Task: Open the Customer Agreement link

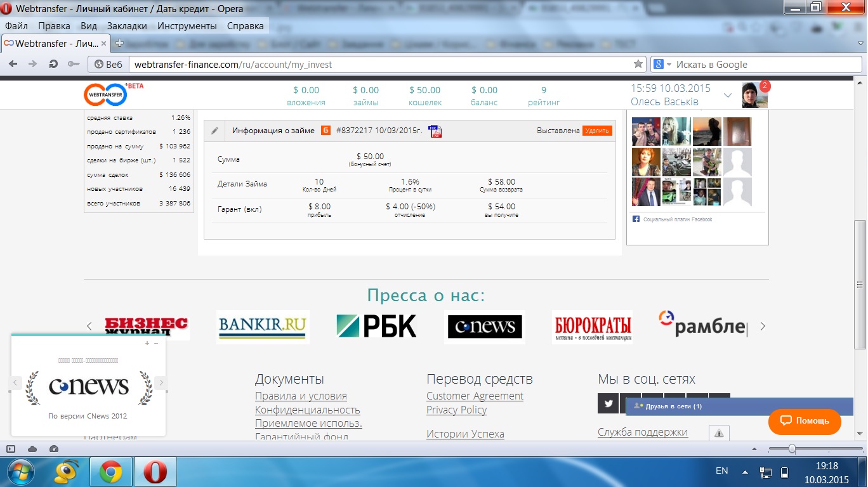Action: [x=475, y=396]
